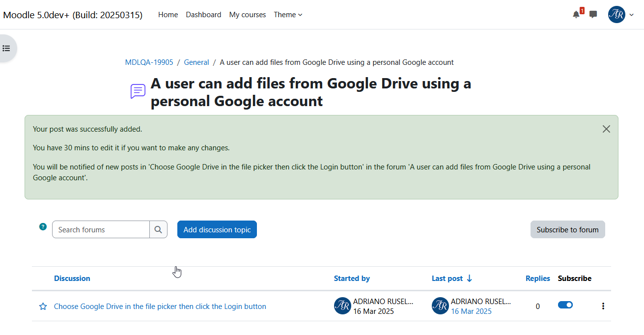Sort by Replies column header
The height and width of the screenshot is (335, 644).
538,278
